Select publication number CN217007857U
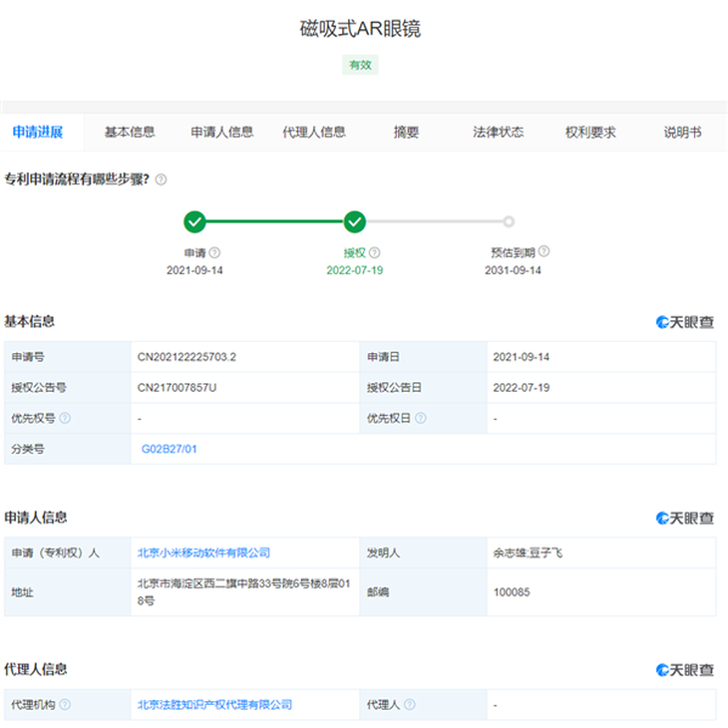 [177, 388]
